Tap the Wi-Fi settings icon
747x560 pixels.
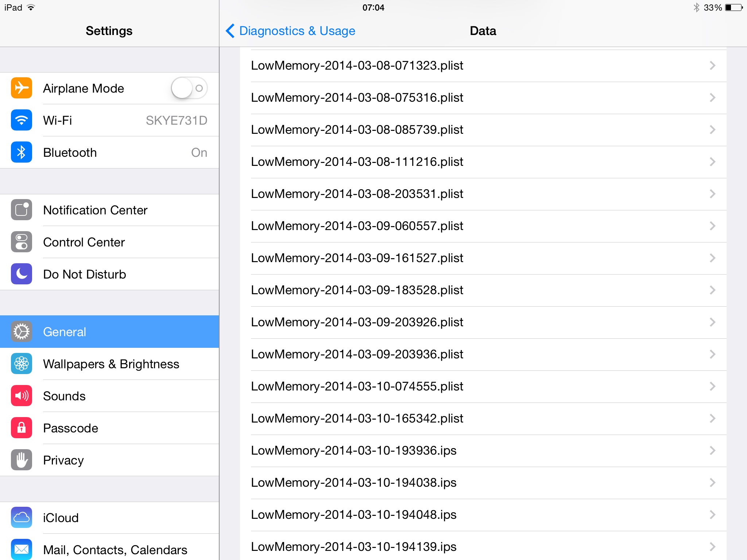click(22, 120)
